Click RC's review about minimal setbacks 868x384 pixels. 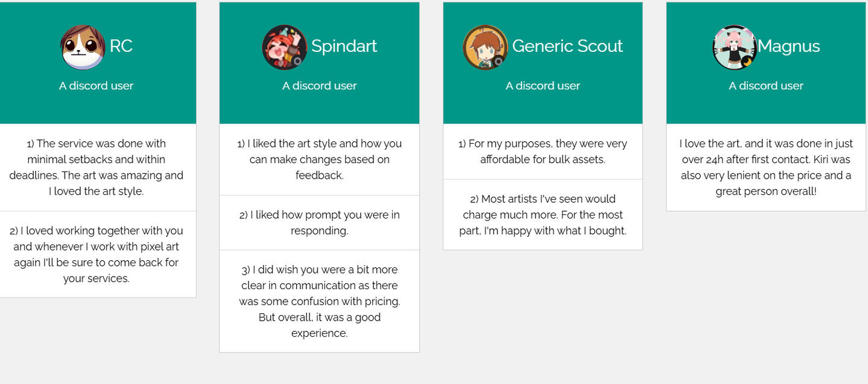point(96,167)
